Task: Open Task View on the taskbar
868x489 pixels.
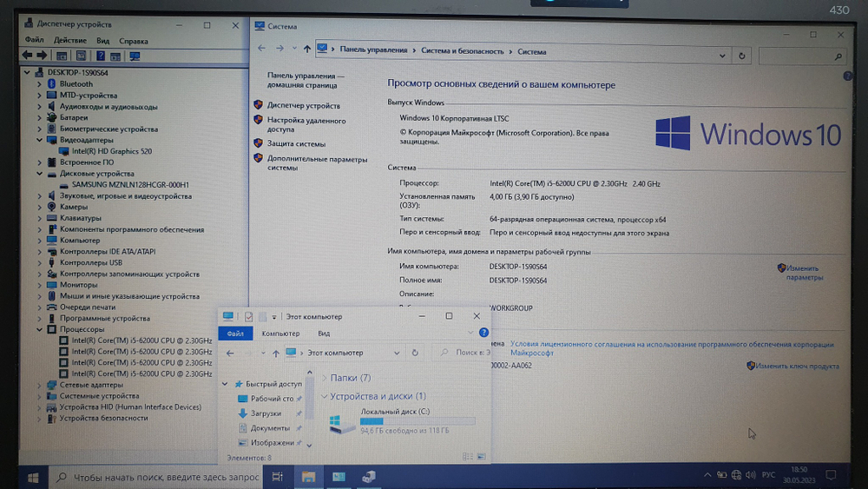Action: (x=278, y=477)
